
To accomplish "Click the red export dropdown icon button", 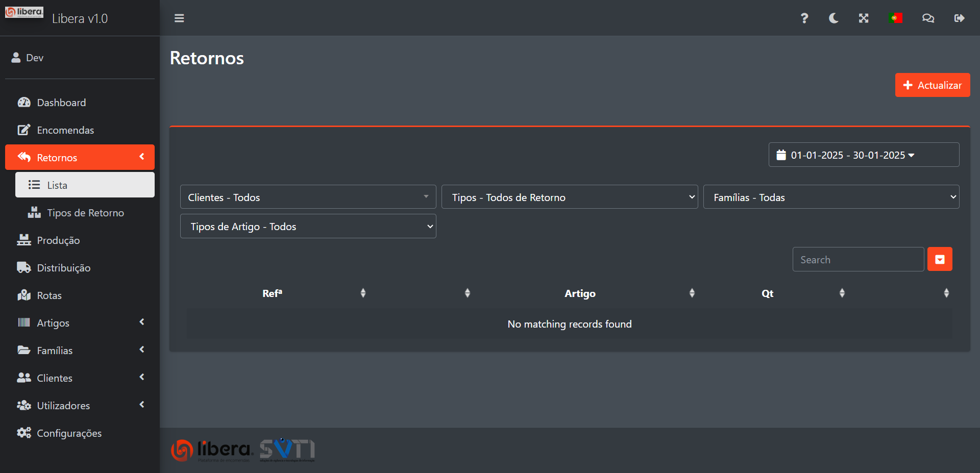I will [x=940, y=260].
